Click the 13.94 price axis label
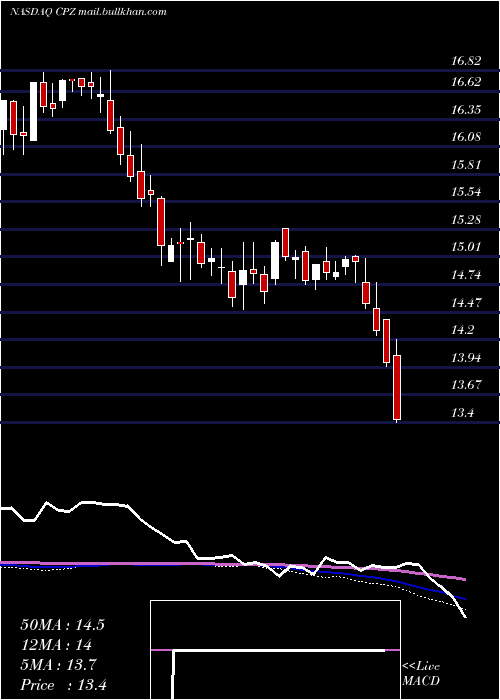The image size is (500, 700). [466, 358]
